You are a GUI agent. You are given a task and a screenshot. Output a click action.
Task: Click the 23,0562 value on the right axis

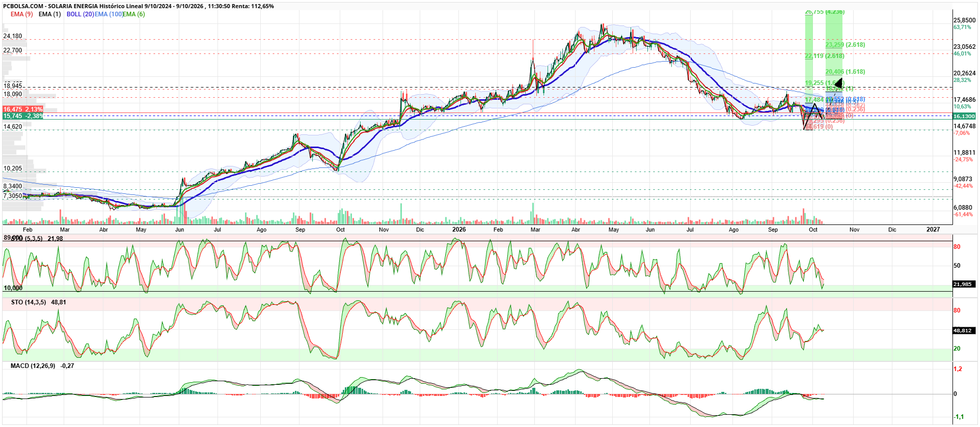[x=964, y=47]
